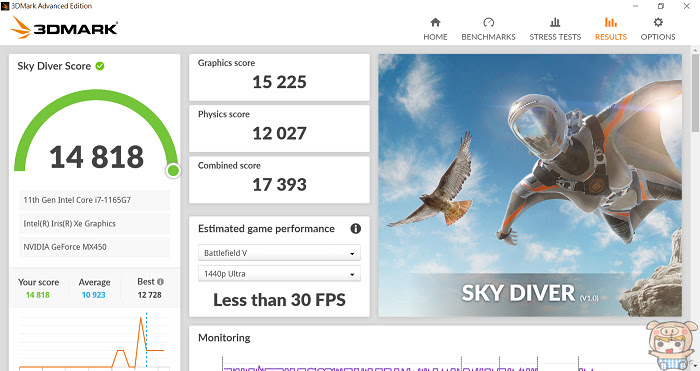Click the NVIDIA GeForce MX450 entry

[94, 247]
